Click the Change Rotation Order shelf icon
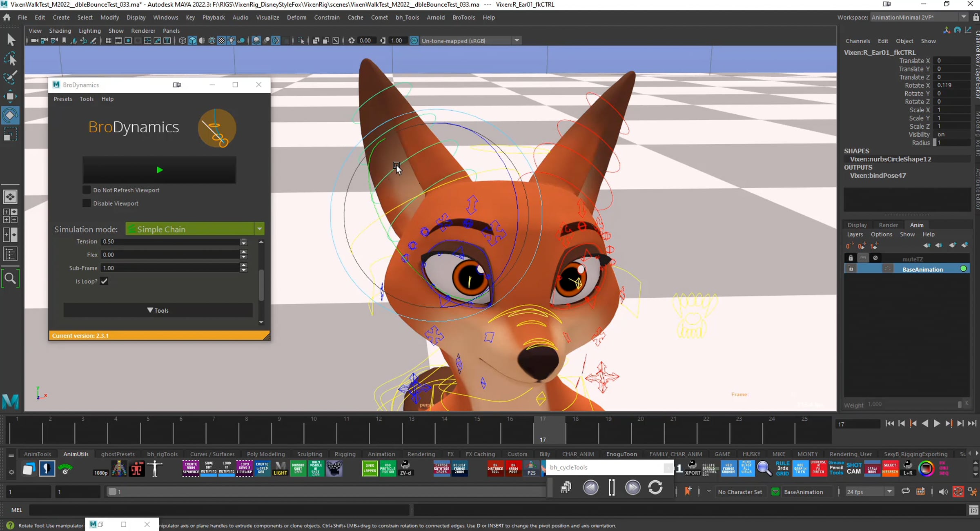The width and height of the screenshot is (980, 531). [441, 469]
